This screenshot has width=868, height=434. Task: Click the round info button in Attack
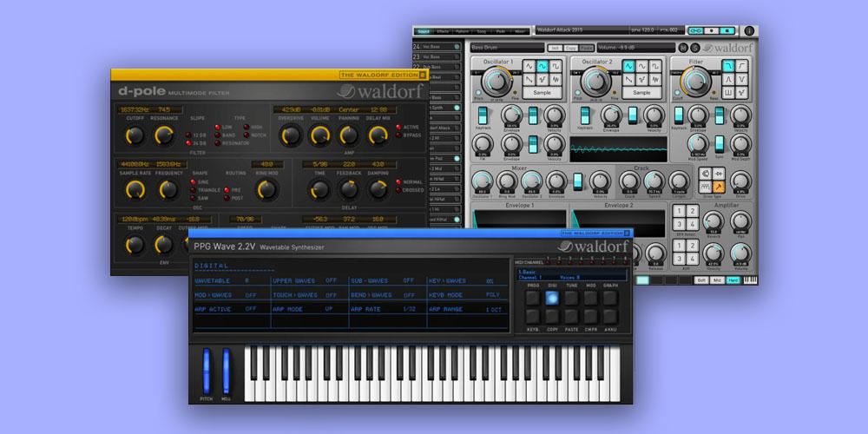[x=748, y=30]
